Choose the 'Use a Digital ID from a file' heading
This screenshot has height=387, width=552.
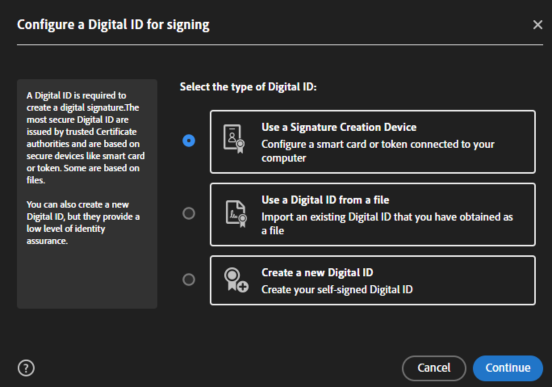(x=325, y=200)
